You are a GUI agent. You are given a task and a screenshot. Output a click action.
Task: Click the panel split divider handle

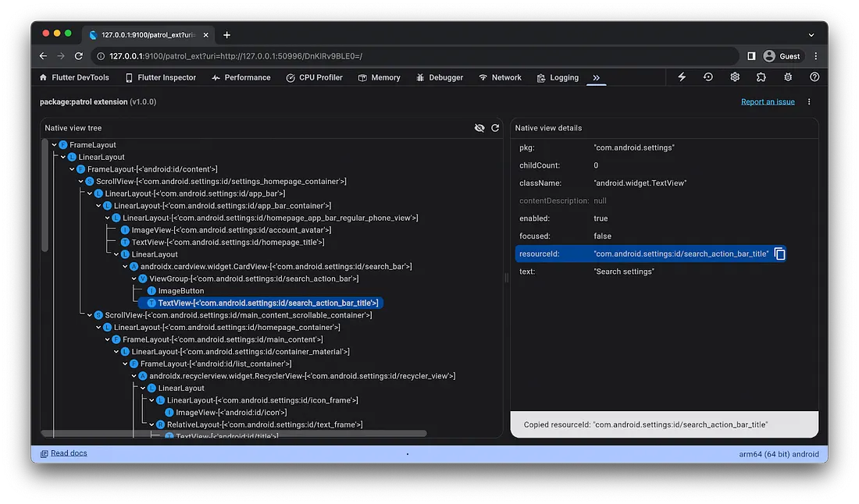(x=506, y=278)
